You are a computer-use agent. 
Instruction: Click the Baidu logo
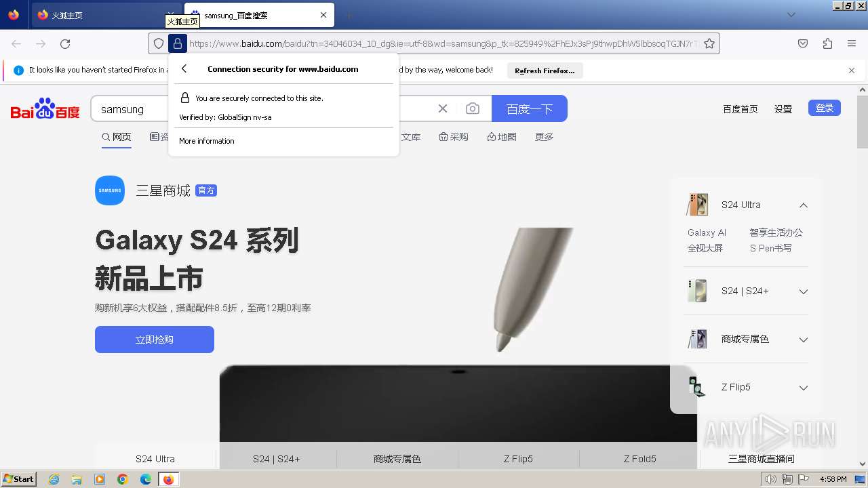[x=45, y=108]
